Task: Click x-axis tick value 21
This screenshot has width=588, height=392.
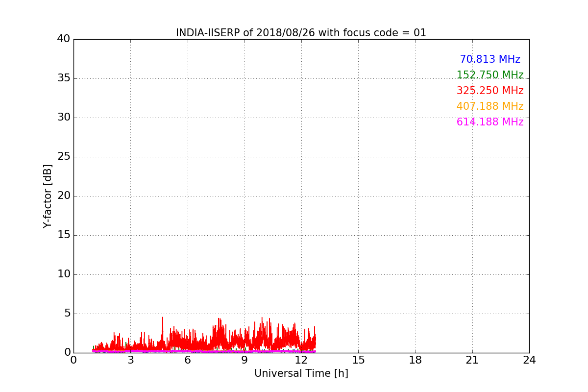Action: [x=472, y=360]
